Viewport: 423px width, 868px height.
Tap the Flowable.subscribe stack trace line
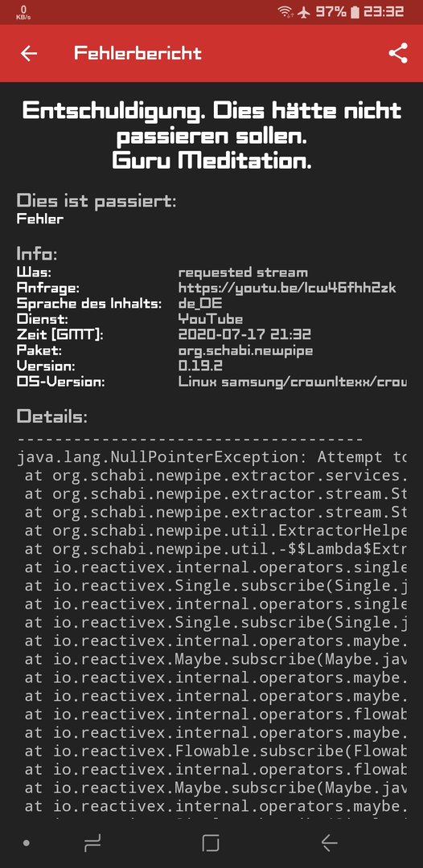[x=216, y=751]
